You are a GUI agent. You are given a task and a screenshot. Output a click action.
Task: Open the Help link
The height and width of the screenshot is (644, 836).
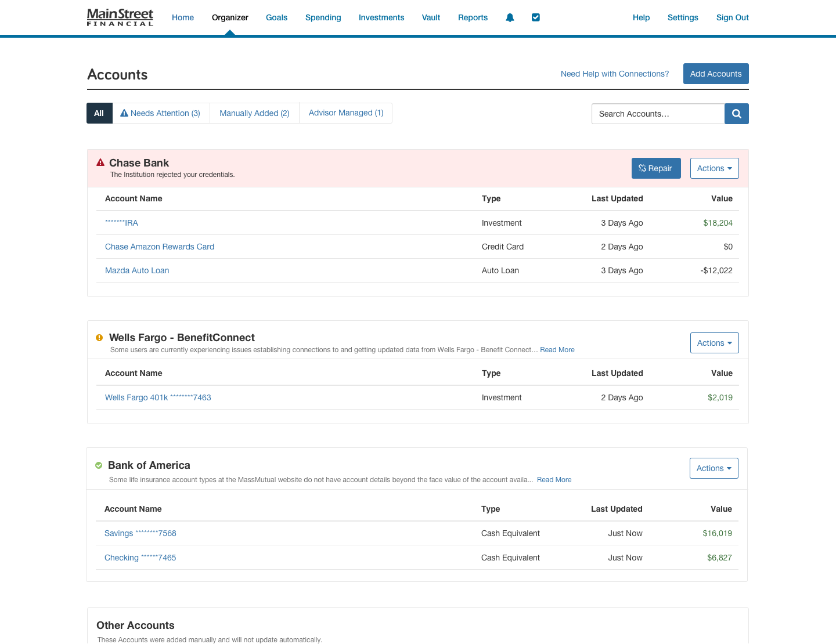tap(641, 17)
